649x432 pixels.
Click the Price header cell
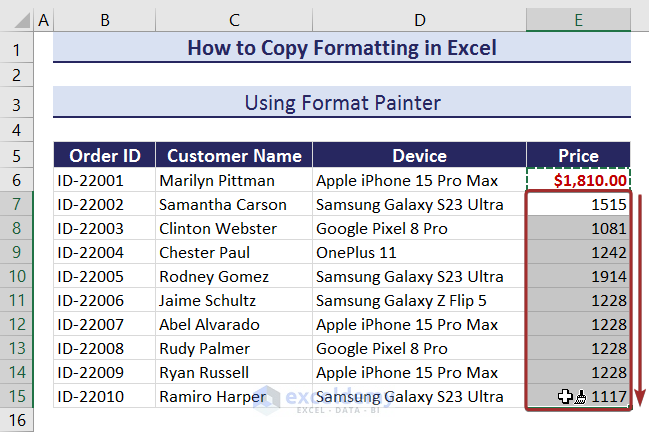click(579, 156)
